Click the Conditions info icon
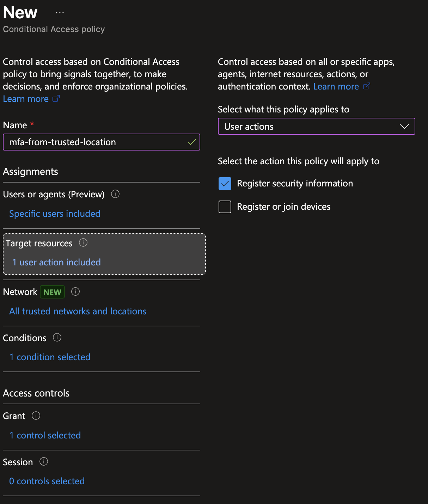The height and width of the screenshot is (504, 428). [57, 337]
